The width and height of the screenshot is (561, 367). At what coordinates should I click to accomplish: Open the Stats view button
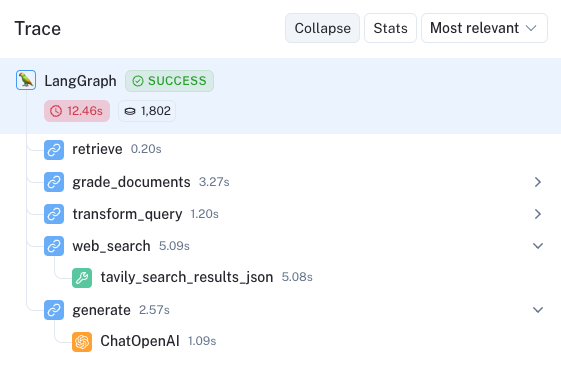pos(390,28)
